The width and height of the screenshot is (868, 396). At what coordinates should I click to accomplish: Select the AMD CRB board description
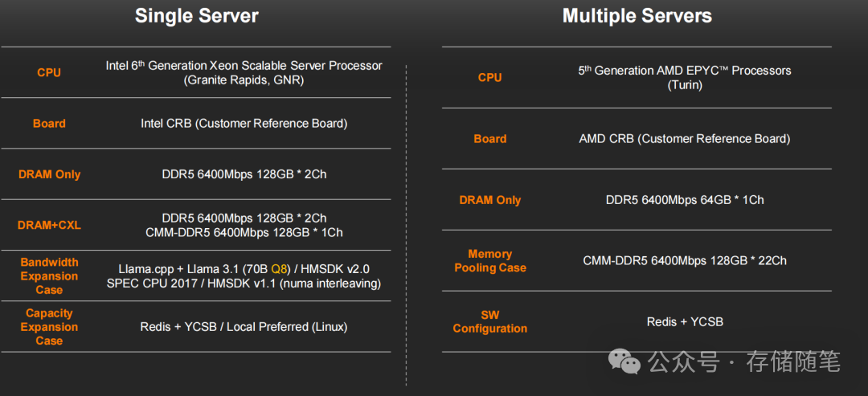[x=684, y=139]
